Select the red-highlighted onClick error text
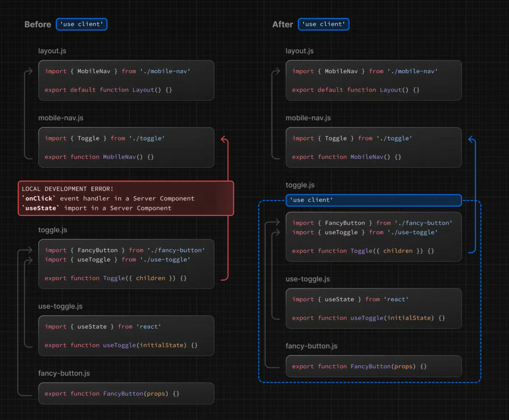The image size is (509, 420). point(38,199)
